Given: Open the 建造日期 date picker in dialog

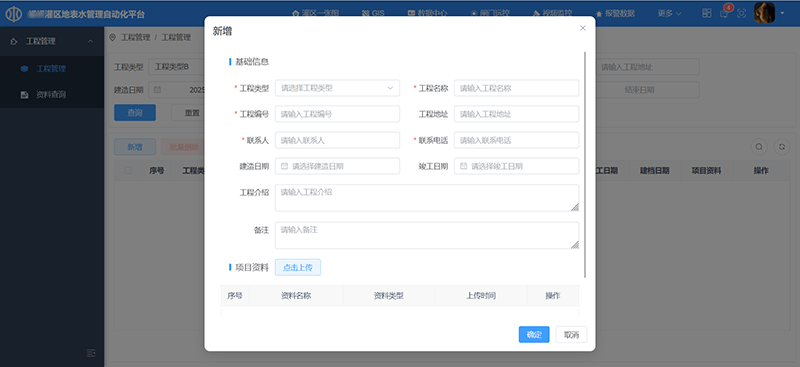Looking at the screenshot, I should (337, 166).
